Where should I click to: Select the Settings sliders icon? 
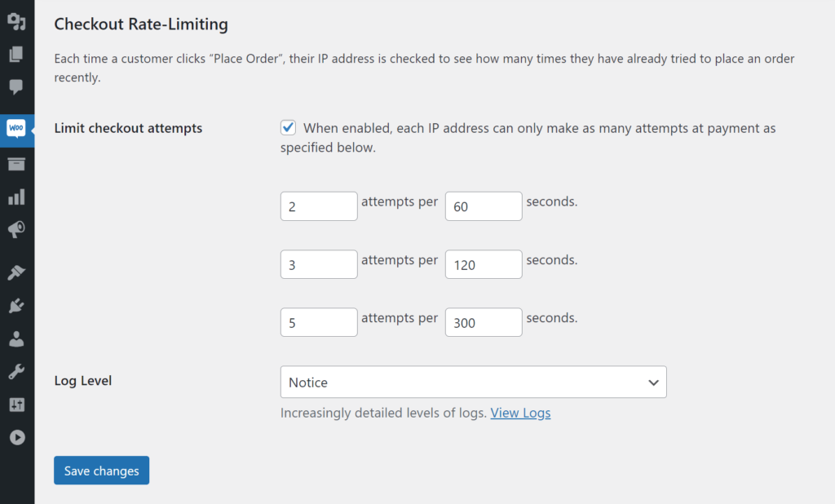tap(16, 405)
